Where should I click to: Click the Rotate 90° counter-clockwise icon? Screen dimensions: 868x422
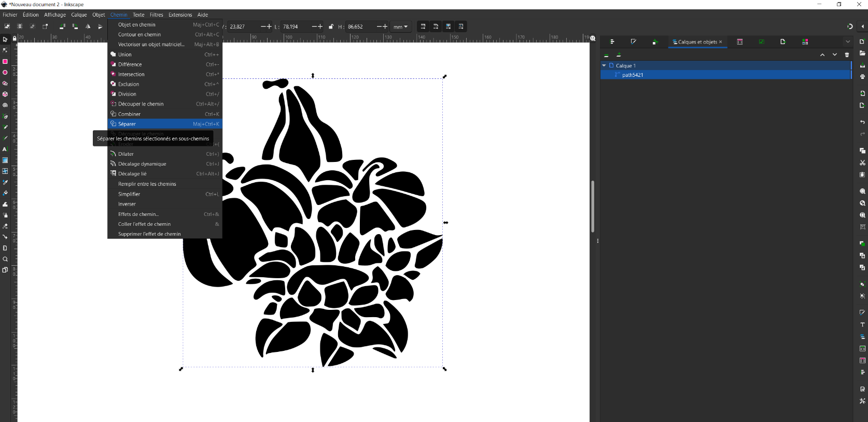click(62, 26)
